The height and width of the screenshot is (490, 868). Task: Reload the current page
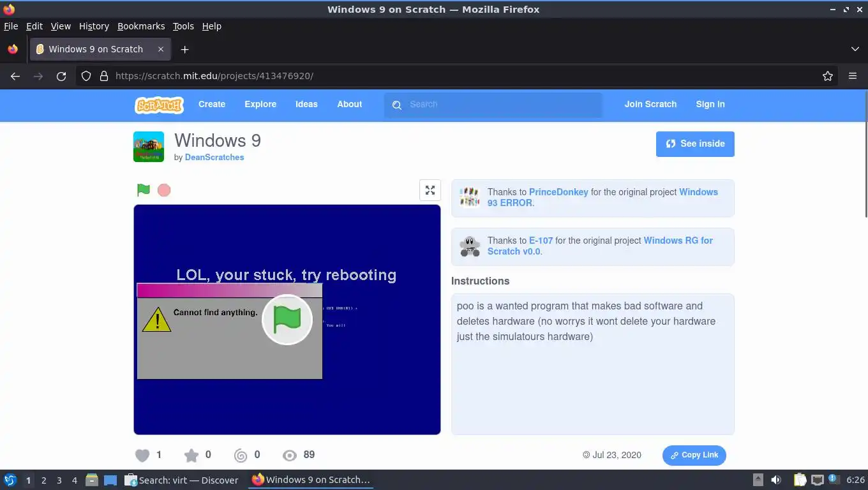point(61,76)
